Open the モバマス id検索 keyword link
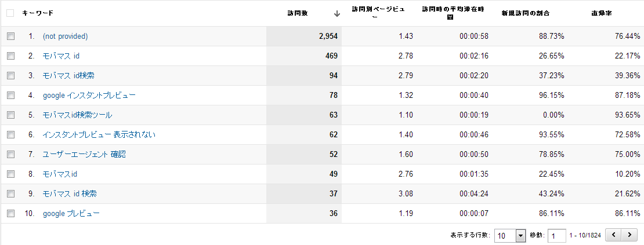Image resolution: width=644 pixels, height=245 pixels. point(68,76)
